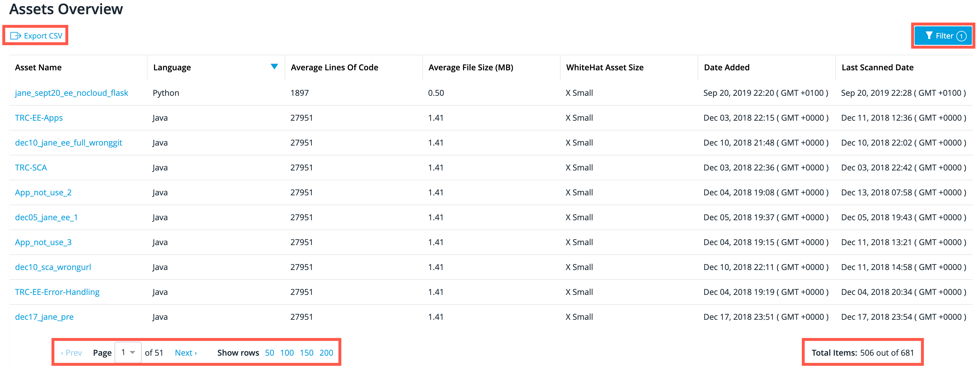The width and height of the screenshot is (980, 371).
Task: Click date added Dec 17, 2018 23:51
Action: point(766,317)
